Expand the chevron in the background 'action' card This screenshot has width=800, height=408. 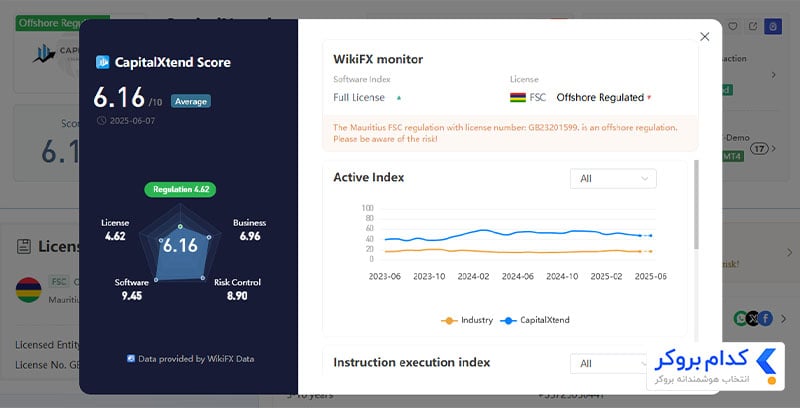774,74
